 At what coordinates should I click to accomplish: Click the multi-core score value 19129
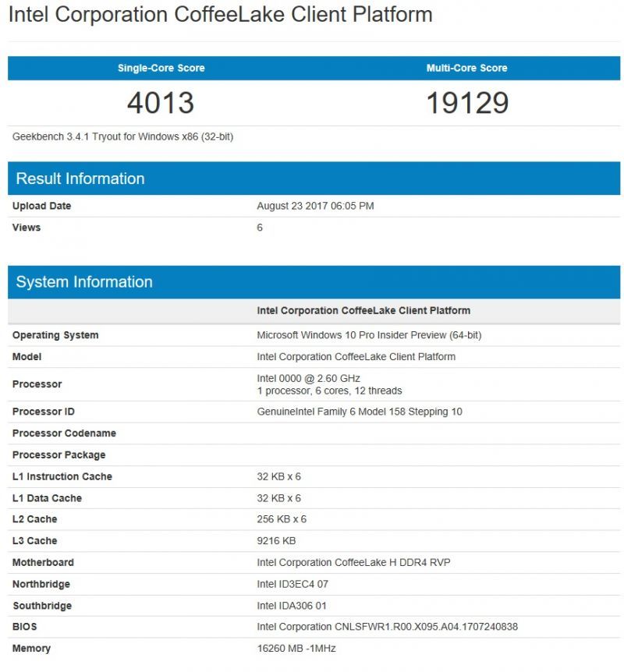click(467, 103)
